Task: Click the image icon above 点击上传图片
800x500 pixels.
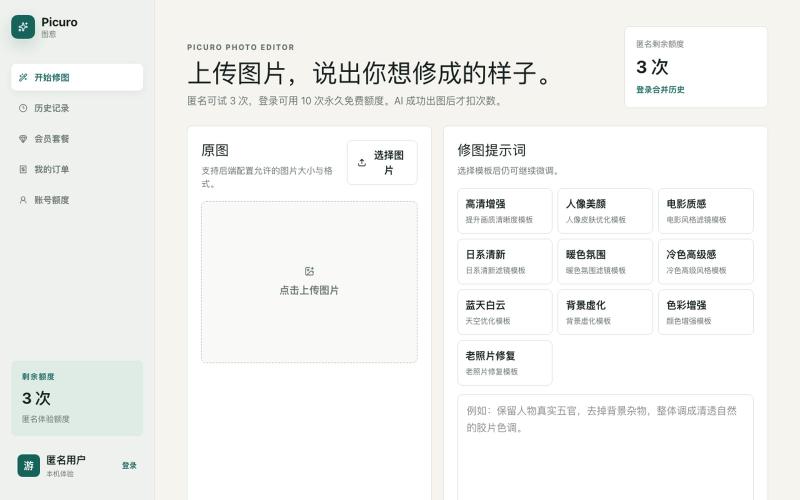Action: 309,271
